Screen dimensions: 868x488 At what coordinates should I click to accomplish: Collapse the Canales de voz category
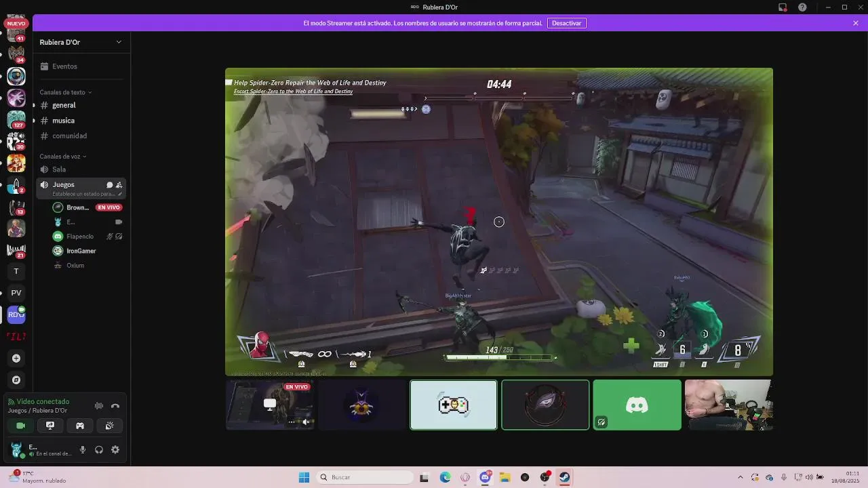pos(62,157)
